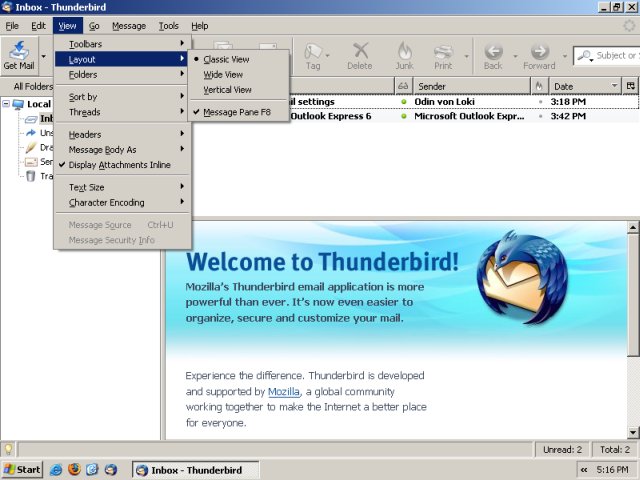Toggle Message Pane F8 checkmark
This screenshot has width=640, height=480.
pyautogui.click(x=238, y=112)
